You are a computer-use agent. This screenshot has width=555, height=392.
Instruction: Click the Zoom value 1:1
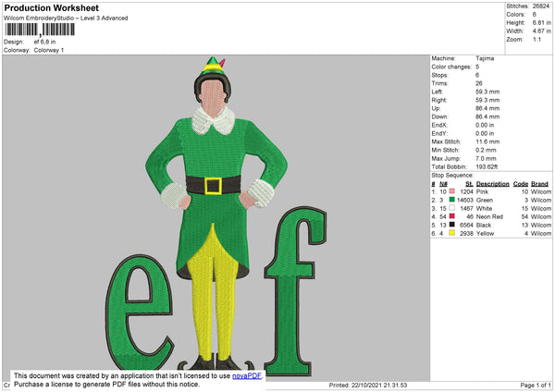536,39
